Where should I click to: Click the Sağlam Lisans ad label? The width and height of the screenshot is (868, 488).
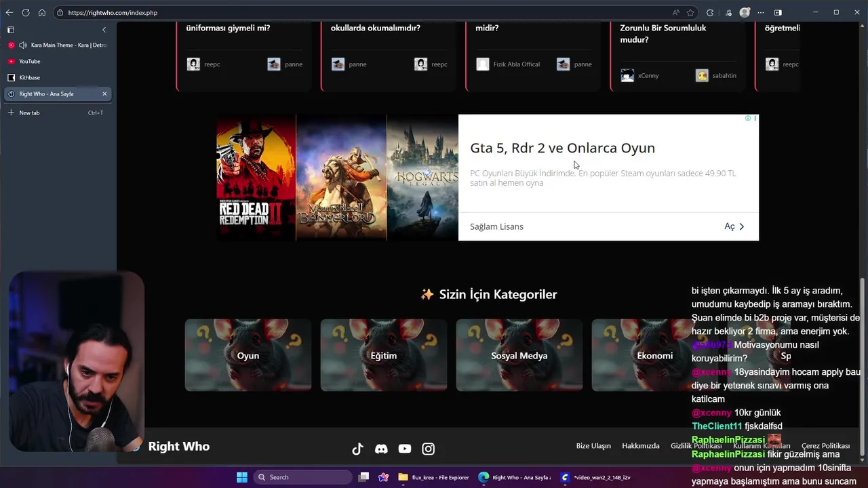point(496,226)
